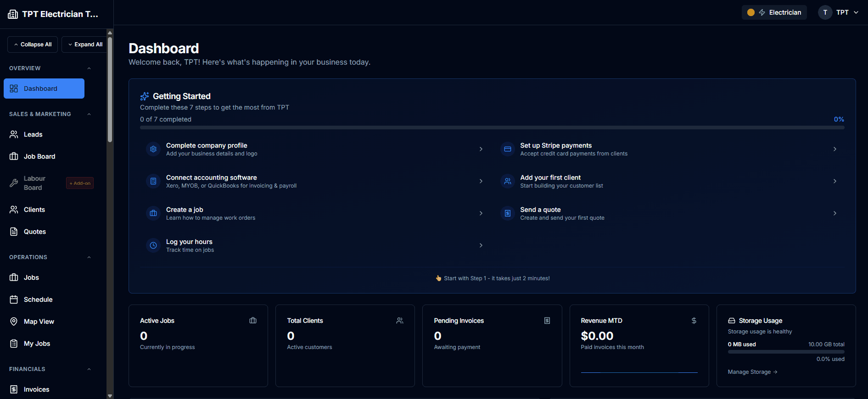Screen dimensions: 868x399
Task: Click the Quotes document icon
Action: (x=14, y=232)
